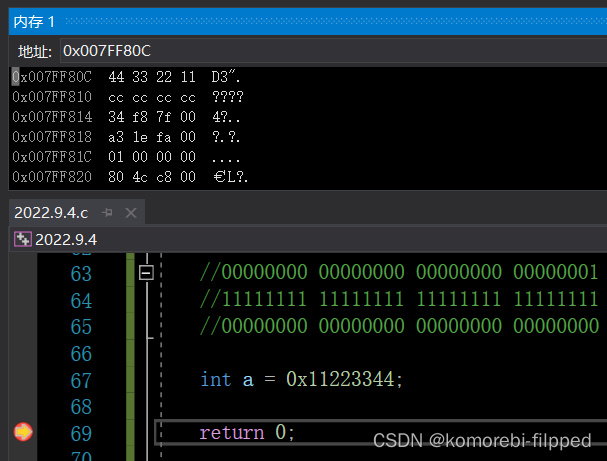Click the breakpoint arrow on line 69
The height and width of the screenshot is (461, 607).
pyautogui.click(x=23, y=432)
